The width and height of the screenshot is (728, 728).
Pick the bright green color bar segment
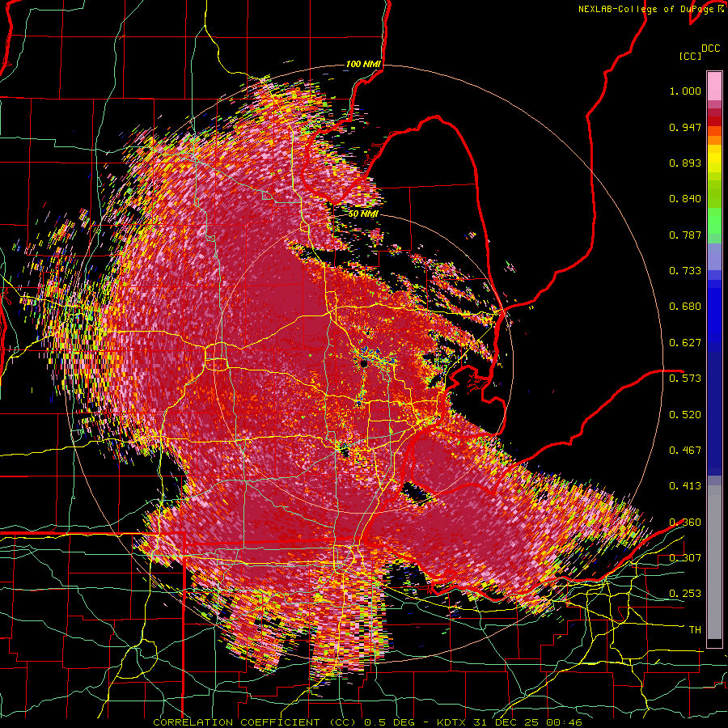click(x=714, y=221)
